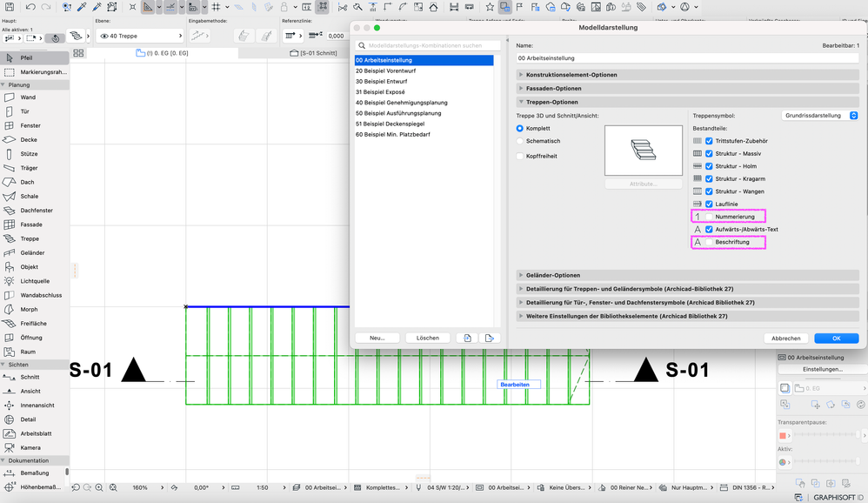The height and width of the screenshot is (503, 868).
Task: Uncheck Struktur - Massiv checkbox
Action: pyautogui.click(x=709, y=153)
